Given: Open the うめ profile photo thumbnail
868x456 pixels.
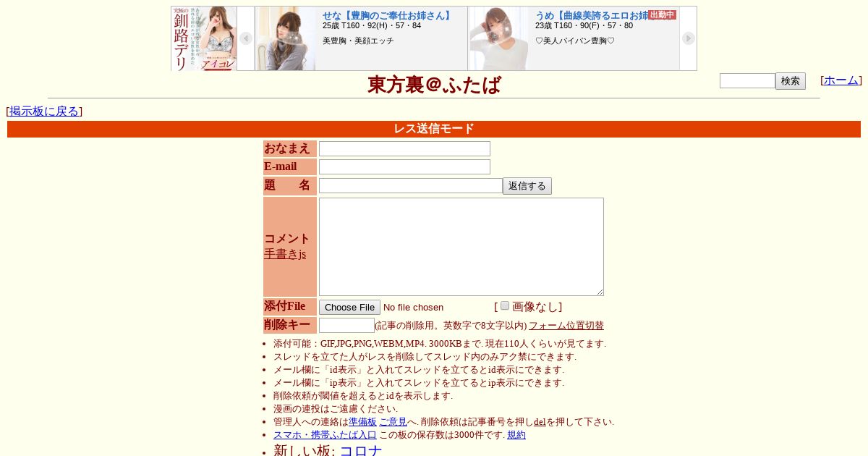Looking at the screenshot, I should (x=498, y=38).
